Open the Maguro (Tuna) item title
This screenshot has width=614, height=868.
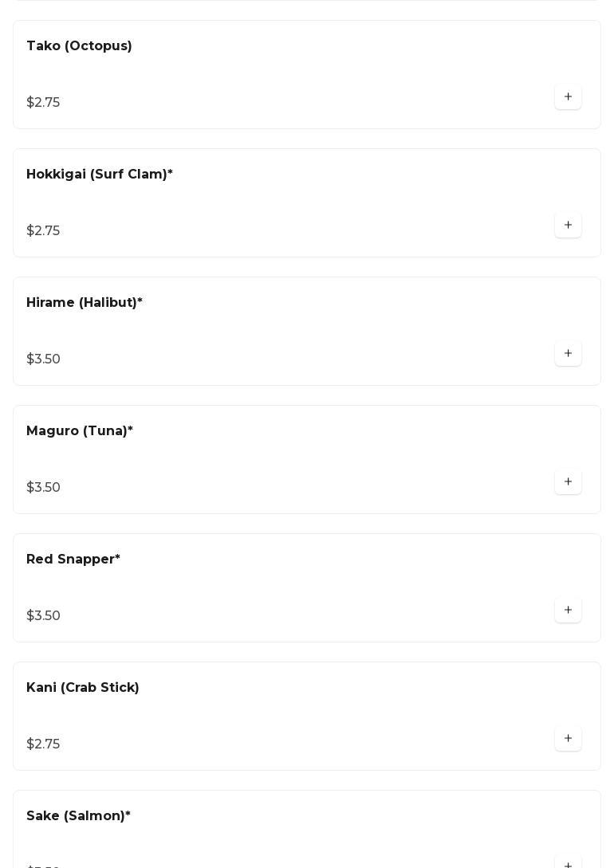tap(79, 431)
